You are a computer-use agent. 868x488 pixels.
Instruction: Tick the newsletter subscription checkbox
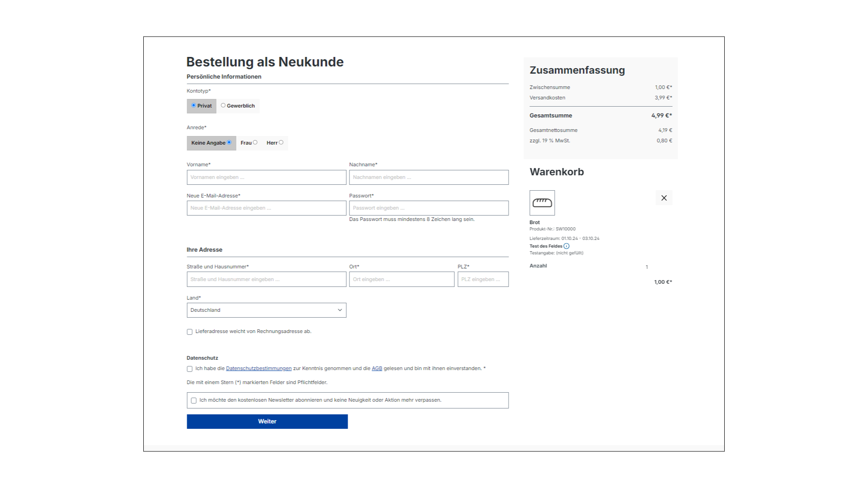(193, 400)
